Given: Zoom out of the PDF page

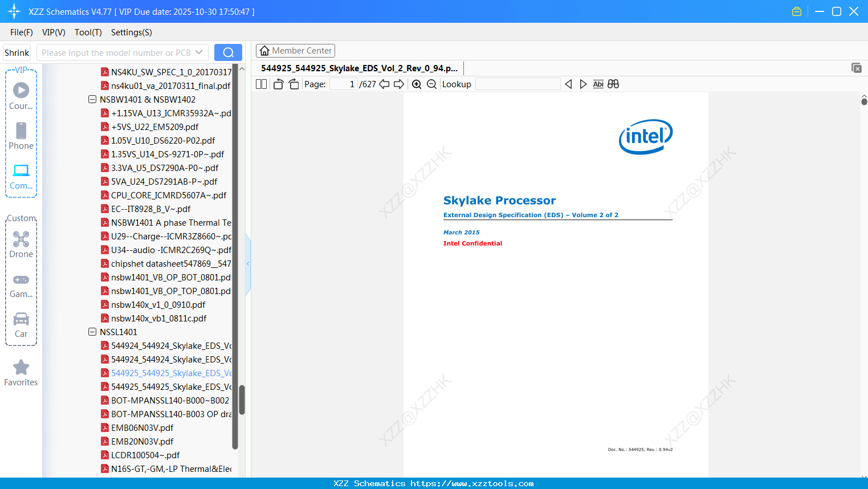Looking at the screenshot, I should pos(432,84).
